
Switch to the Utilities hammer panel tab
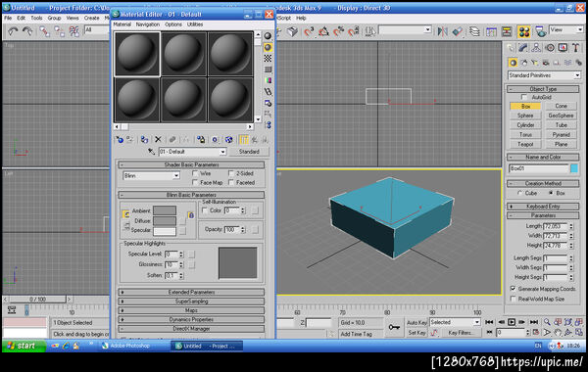(x=576, y=48)
